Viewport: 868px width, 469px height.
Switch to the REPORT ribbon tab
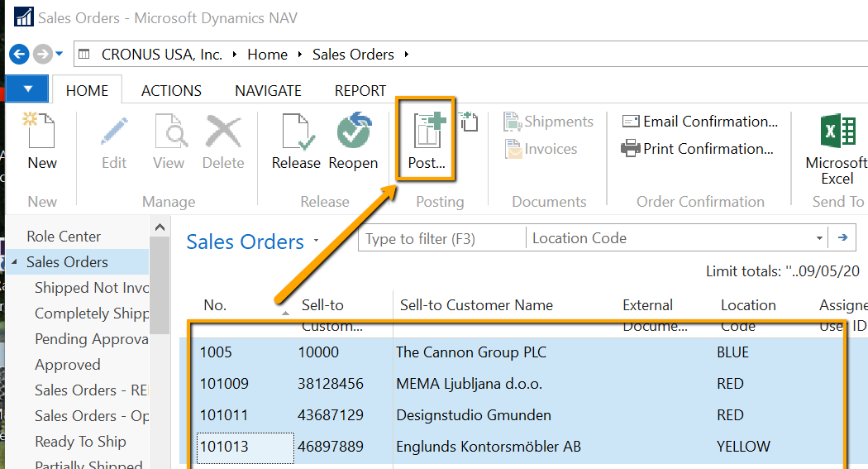360,90
